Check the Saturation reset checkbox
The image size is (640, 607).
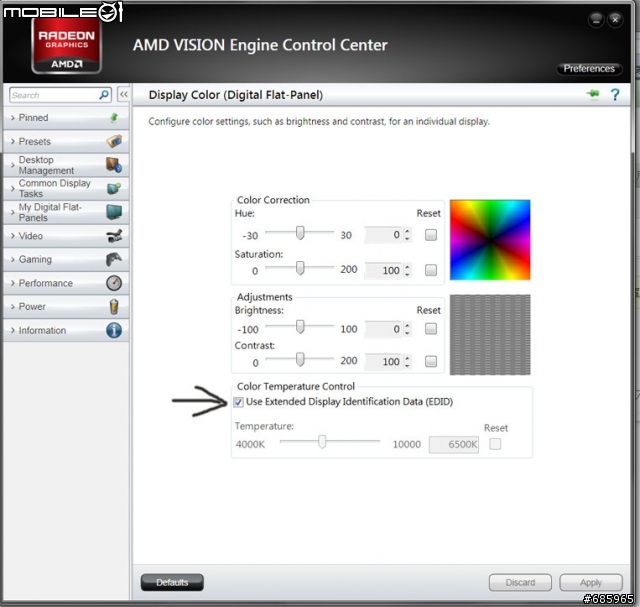431,270
